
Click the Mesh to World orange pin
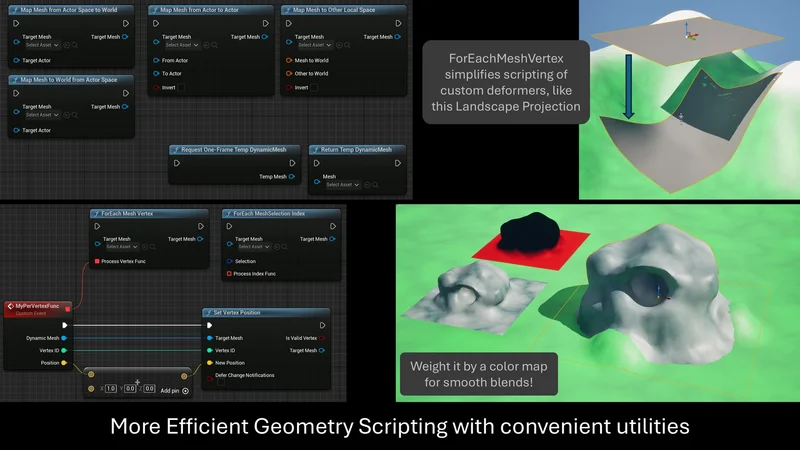(289, 60)
